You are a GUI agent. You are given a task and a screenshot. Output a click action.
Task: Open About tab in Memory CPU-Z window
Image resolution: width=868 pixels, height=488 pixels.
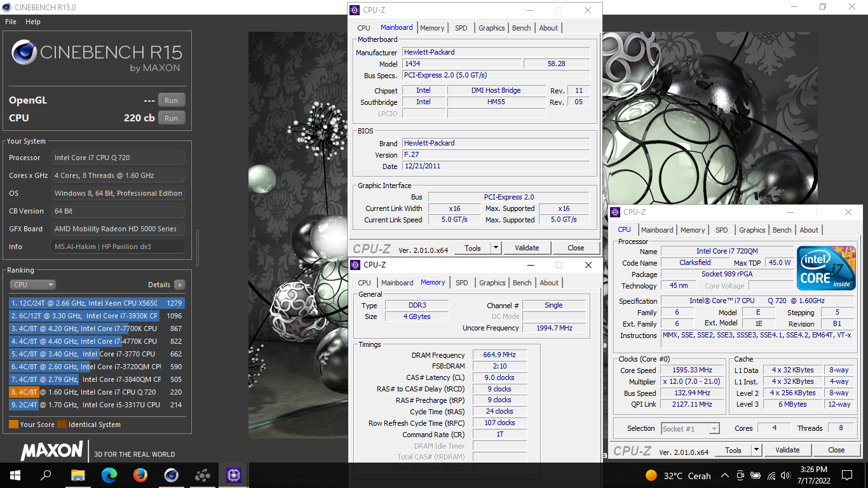[549, 283]
